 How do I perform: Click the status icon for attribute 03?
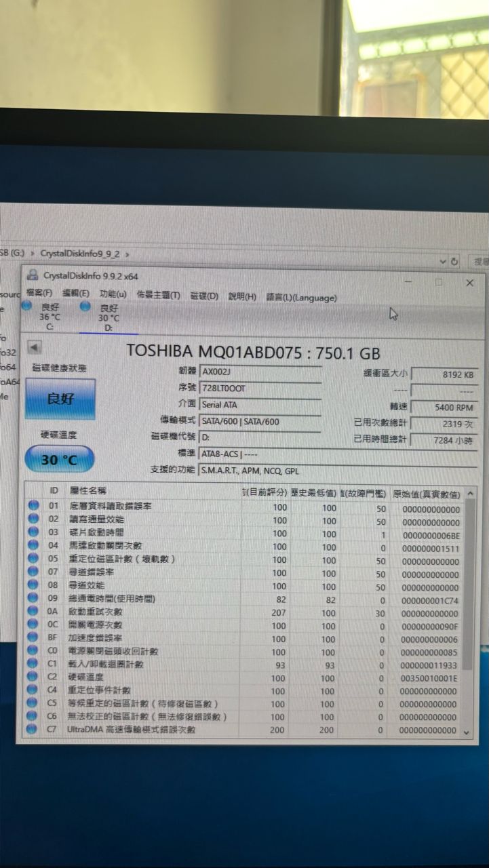pos(33,532)
